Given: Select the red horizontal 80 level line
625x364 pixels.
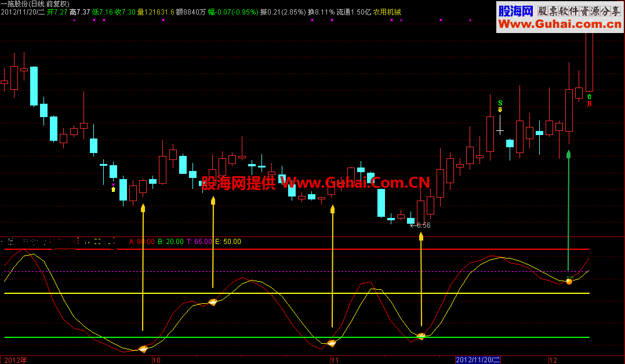Looking at the screenshot, I should [297, 249].
